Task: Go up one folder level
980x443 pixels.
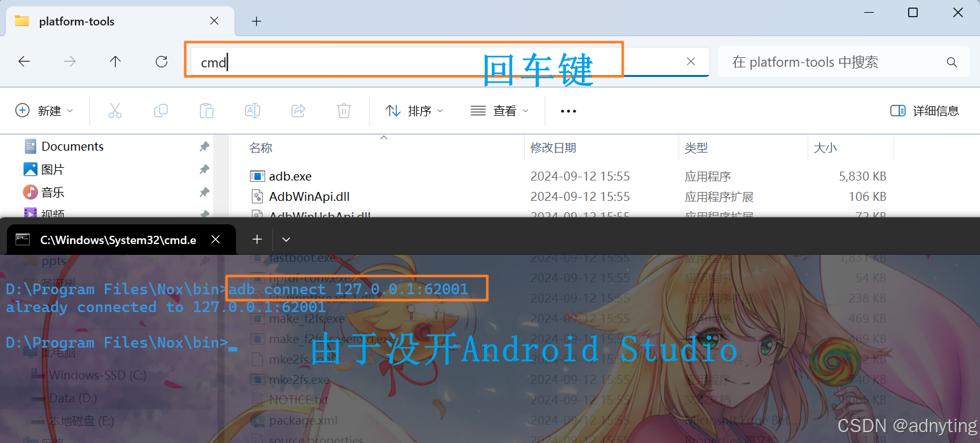Action: [x=115, y=62]
